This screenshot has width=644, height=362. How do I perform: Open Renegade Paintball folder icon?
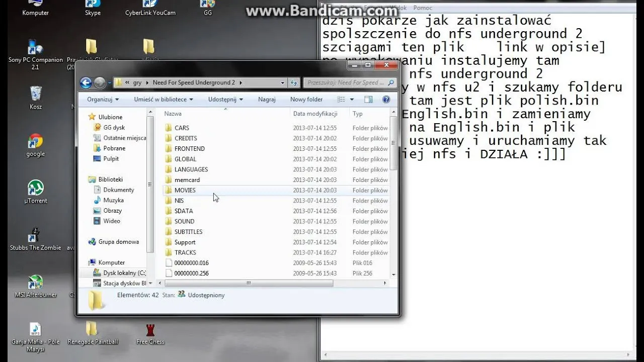coord(93,334)
